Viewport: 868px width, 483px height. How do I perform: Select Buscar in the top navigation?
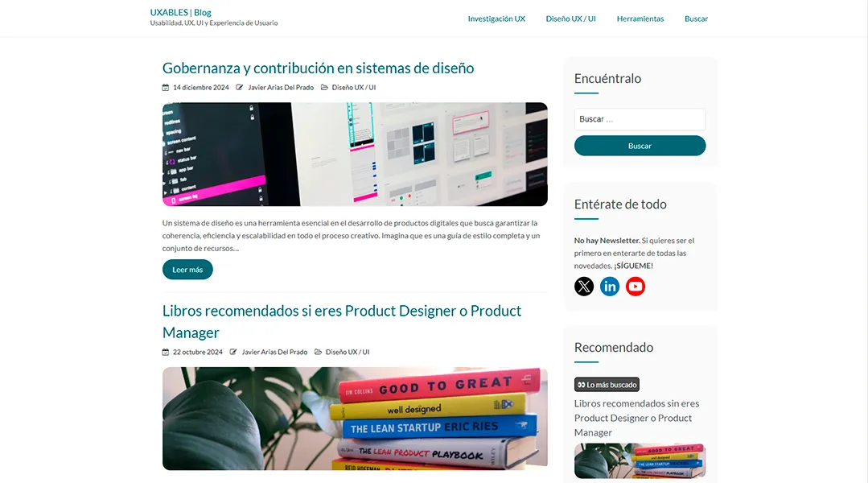(696, 19)
